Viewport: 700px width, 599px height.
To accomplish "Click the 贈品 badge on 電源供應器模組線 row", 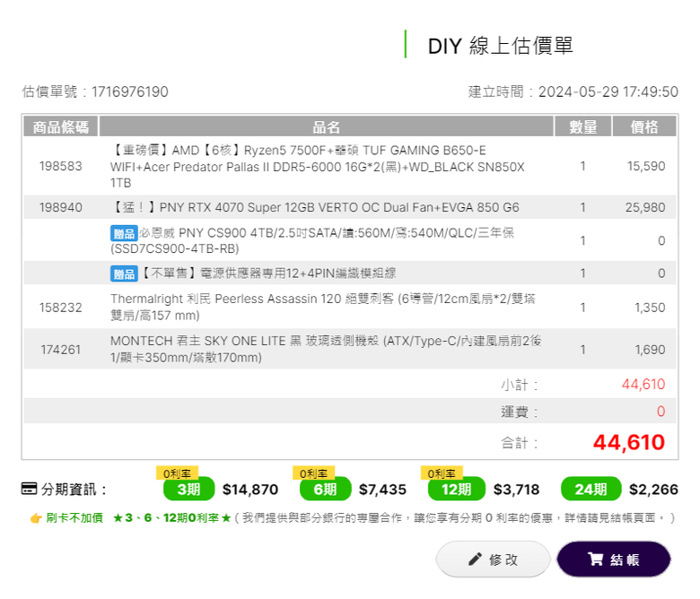I will (124, 273).
